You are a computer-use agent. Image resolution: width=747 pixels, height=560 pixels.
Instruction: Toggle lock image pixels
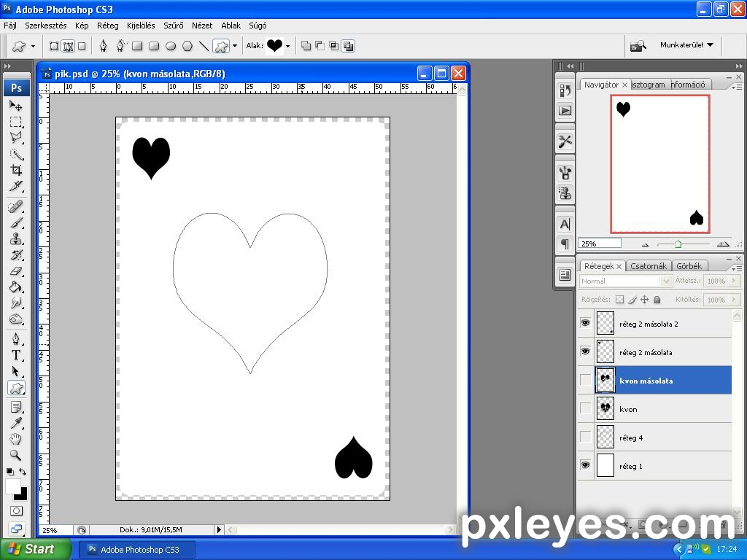pyautogui.click(x=632, y=300)
